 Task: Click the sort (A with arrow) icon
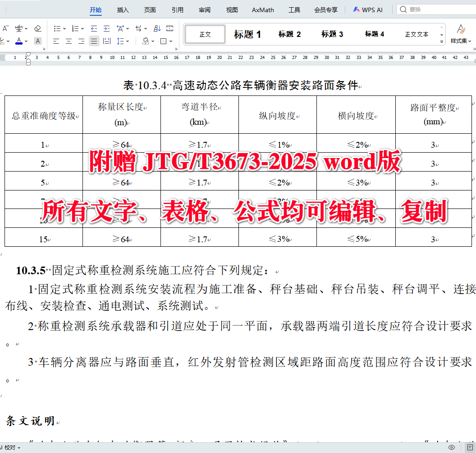click(158, 28)
